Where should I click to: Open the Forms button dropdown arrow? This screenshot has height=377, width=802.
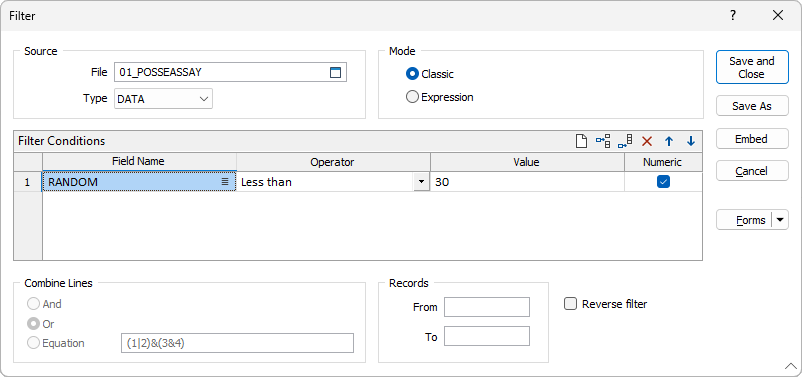[780, 220]
